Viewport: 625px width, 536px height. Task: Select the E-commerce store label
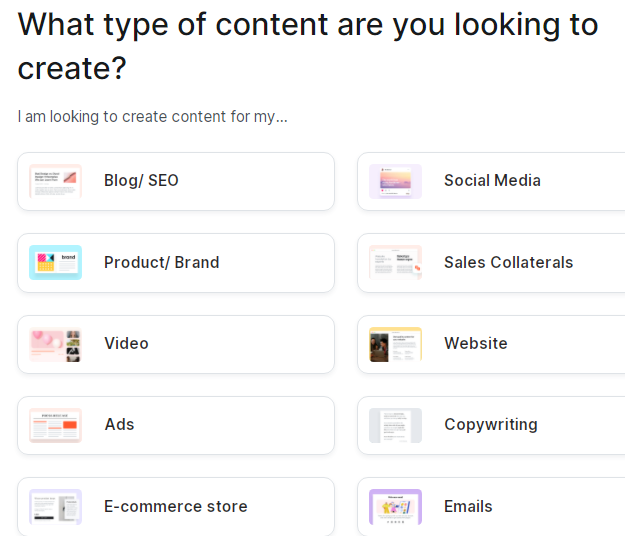coord(175,506)
